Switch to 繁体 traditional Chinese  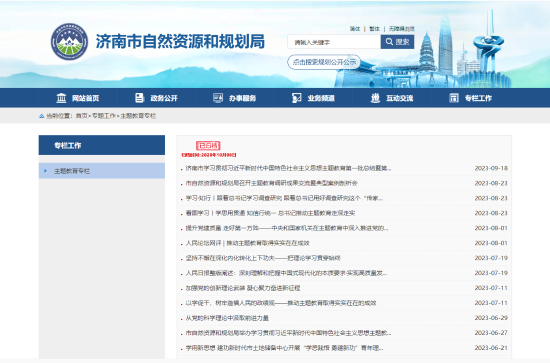coord(374,29)
